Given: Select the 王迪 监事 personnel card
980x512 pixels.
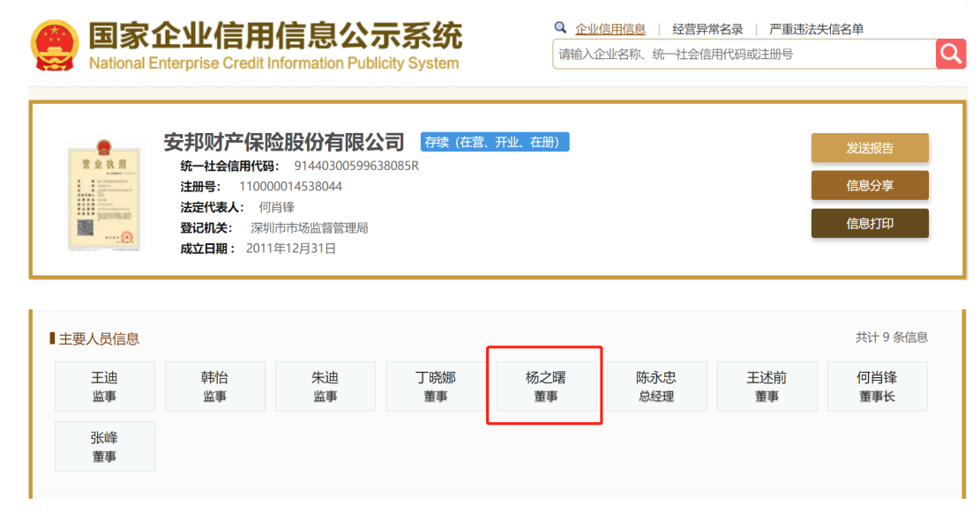Looking at the screenshot, I should (x=104, y=387).
